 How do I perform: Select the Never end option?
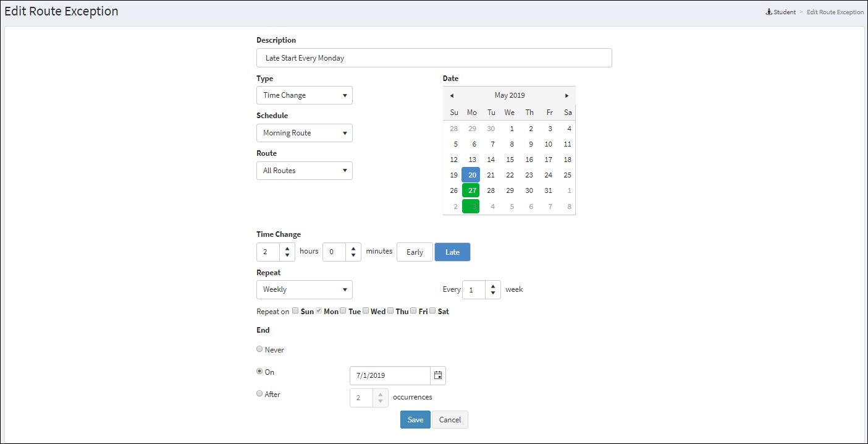coord(259,349)
